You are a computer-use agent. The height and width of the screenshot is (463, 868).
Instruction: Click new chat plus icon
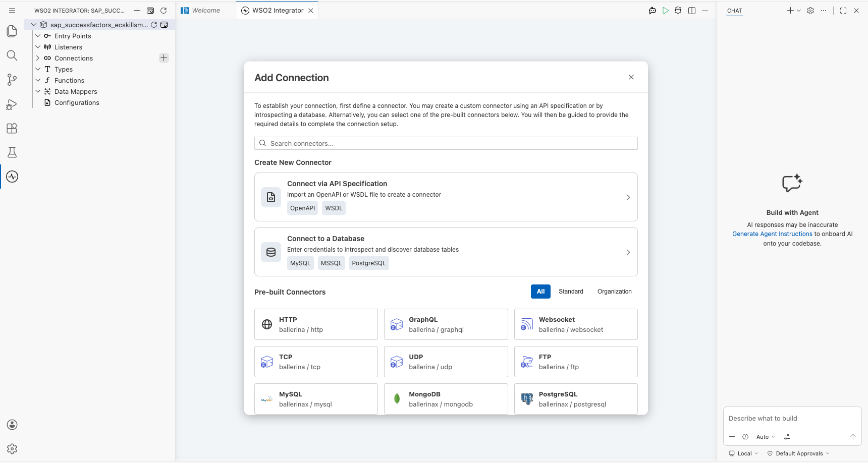click(790, 11)
